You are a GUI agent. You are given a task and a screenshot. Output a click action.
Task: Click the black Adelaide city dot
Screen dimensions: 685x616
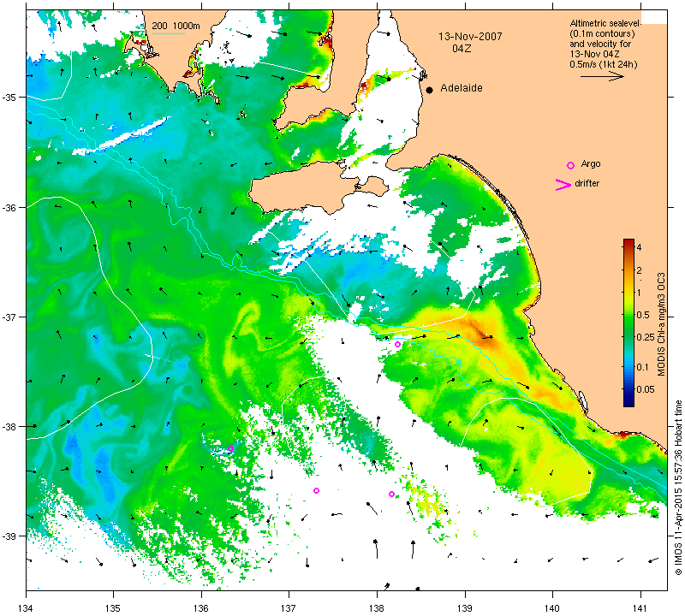(x=430, y=90)
